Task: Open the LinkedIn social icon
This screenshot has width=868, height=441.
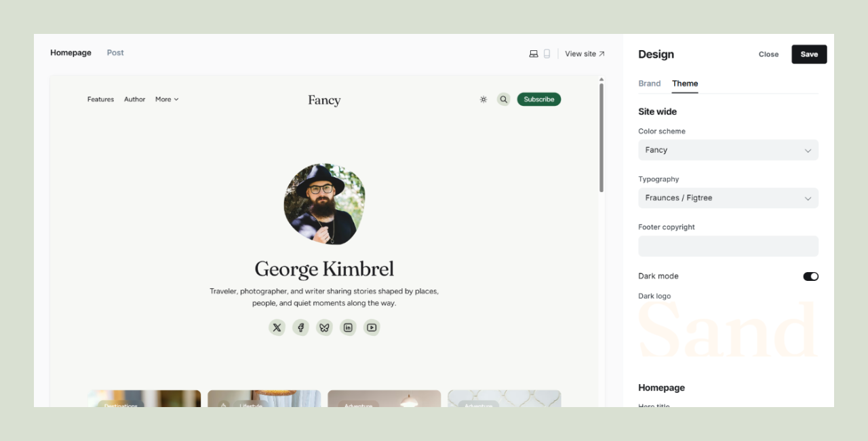Action: click(x=348, y=328)
